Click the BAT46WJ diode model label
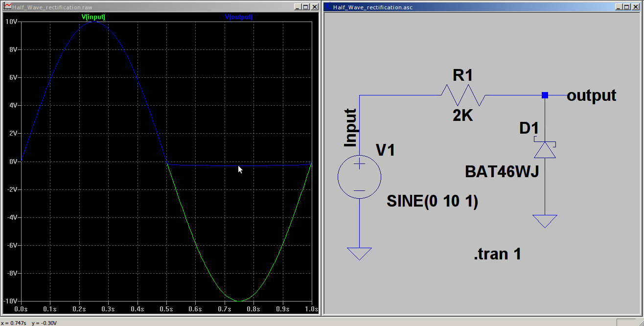Image resolution: width=644 pixels, height=326 pixels. pos(502,172)
